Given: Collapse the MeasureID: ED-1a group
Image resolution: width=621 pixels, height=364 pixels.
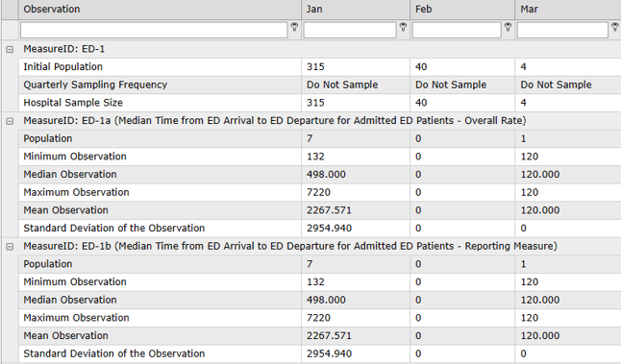Looking at the screenshot, I should click(10, 121).
